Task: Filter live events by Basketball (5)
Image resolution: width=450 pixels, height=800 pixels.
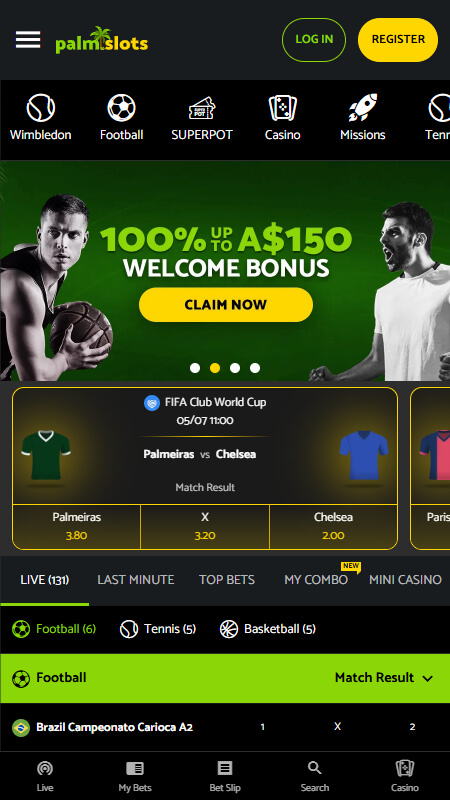Action: point(268,629)
